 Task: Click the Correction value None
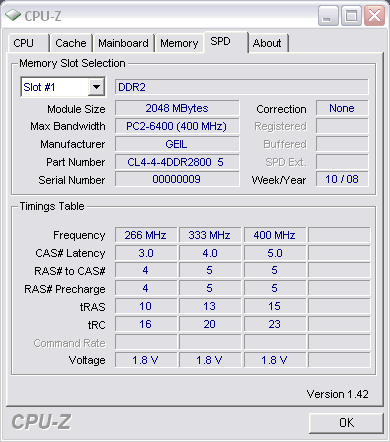(x=342, y=108)
